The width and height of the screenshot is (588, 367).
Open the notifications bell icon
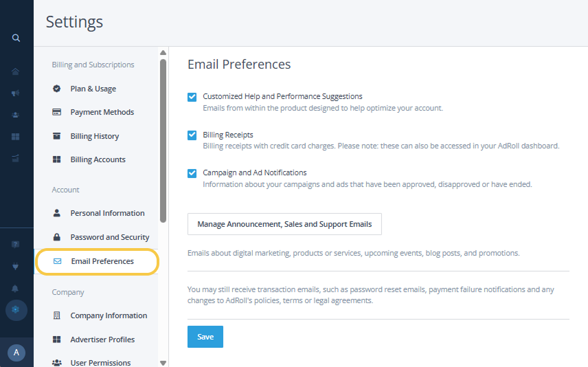16,288
